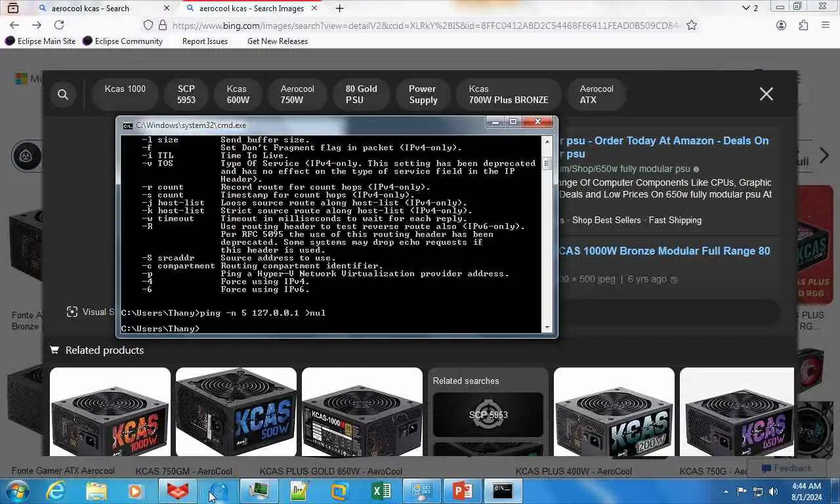Viewport: 840px width, 504px height.
Task: Select the '80 Gold PSU' suggestion chip
Action: coord(361,94)
